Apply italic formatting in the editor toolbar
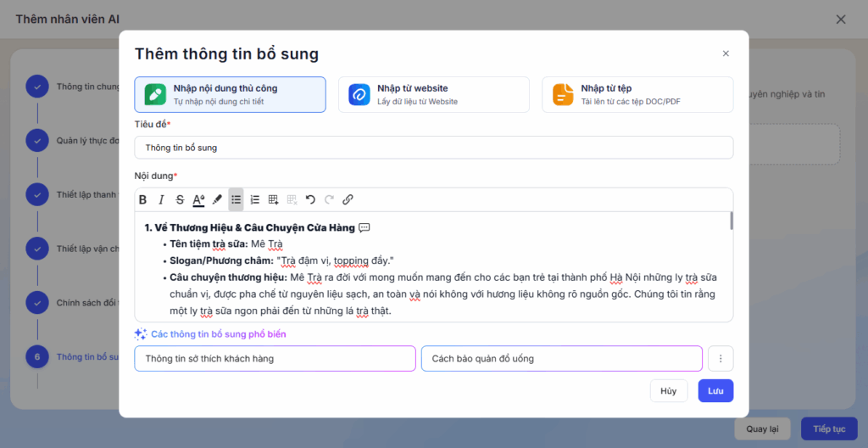Viewport: 868px width, 448px height. click(161, 200)
